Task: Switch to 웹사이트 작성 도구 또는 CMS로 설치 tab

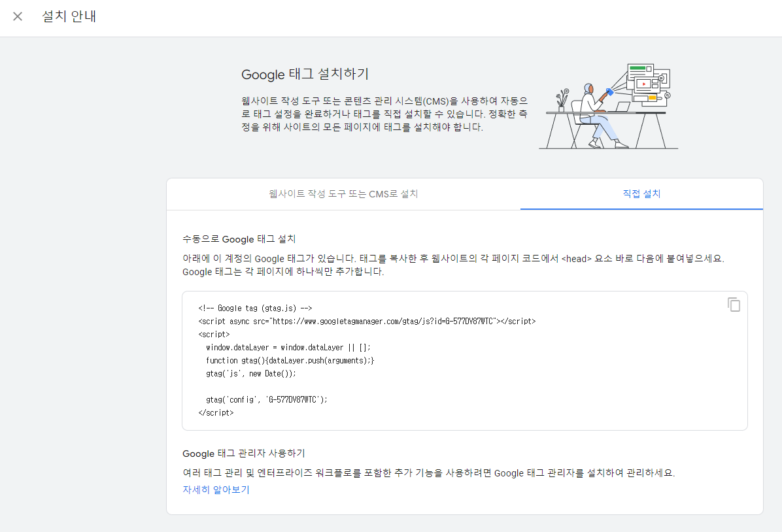Action: coord(343,193)
